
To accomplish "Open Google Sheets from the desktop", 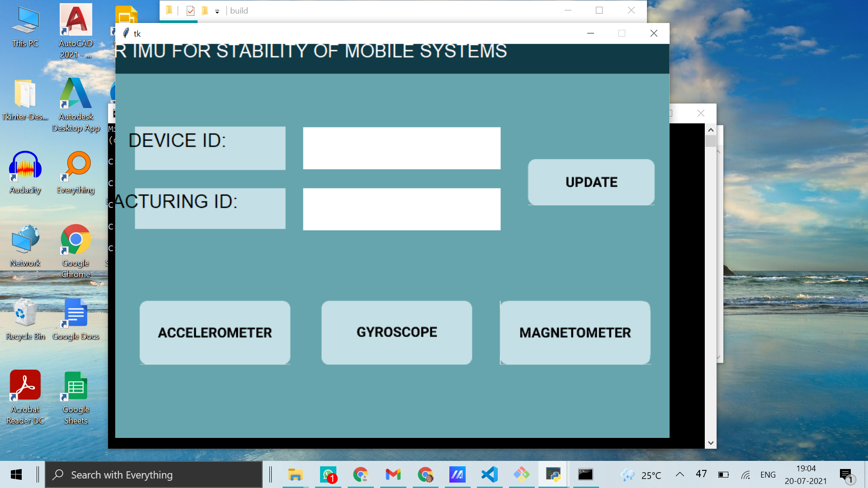I will 75,385.
